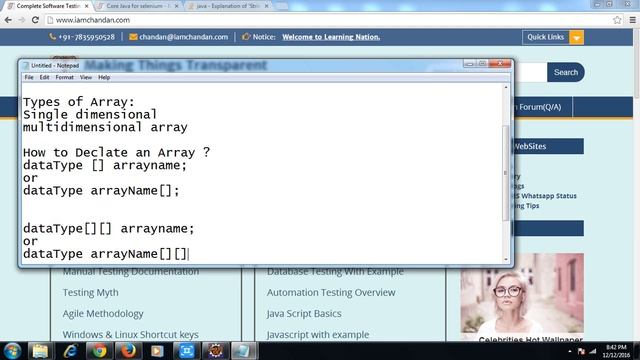
Task: Click the website Search button
Action: (566, 72)
